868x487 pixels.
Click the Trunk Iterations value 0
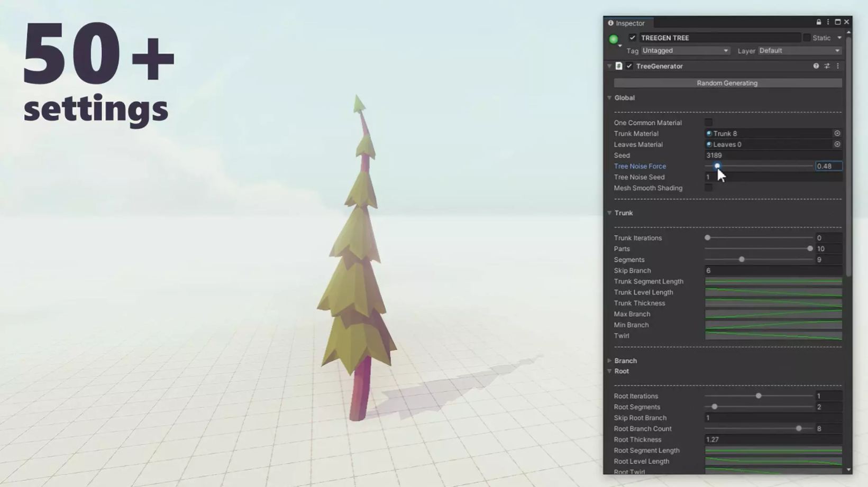[x=828, y=238]
